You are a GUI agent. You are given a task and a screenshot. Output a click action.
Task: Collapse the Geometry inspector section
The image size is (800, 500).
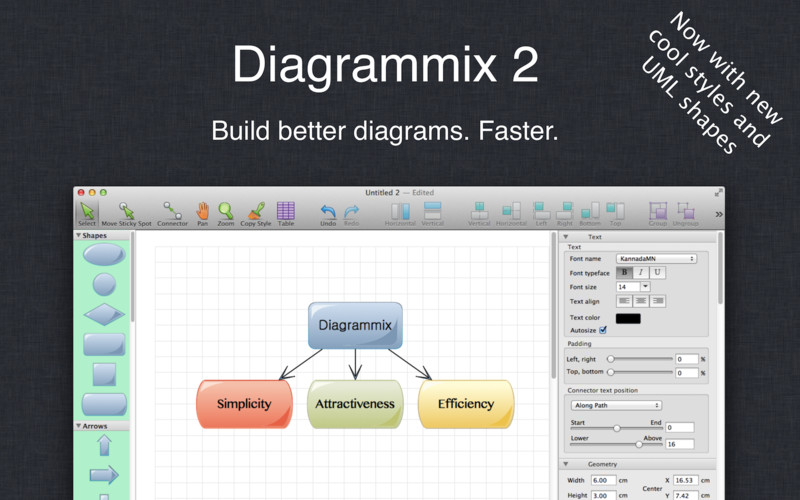click(x=565, y=464)
